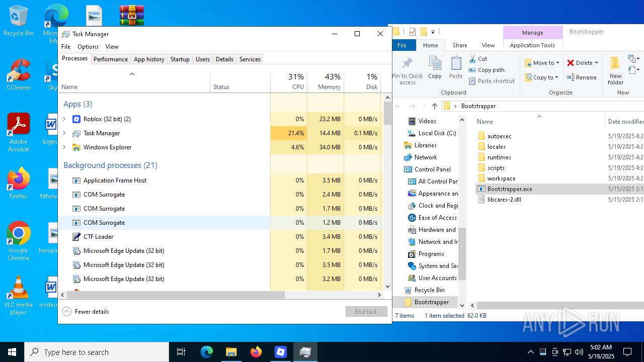Select the CCleaner desktop icon

[18, 75]
